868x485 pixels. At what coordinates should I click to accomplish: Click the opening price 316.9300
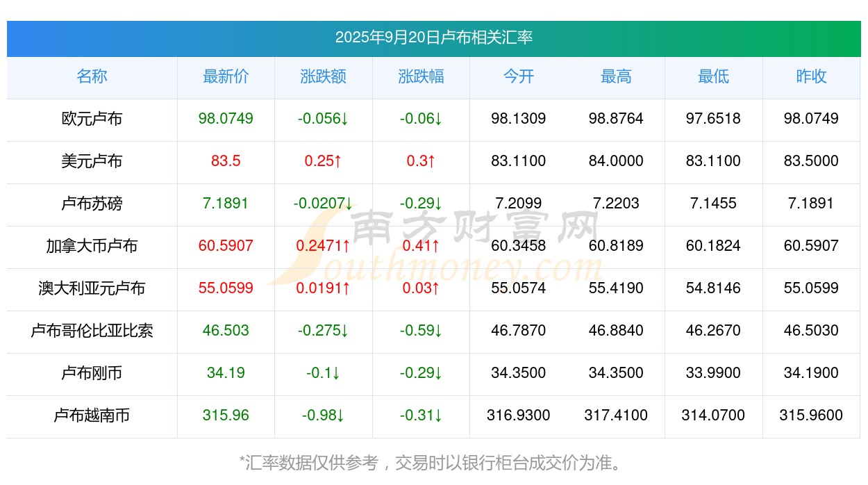519,416
